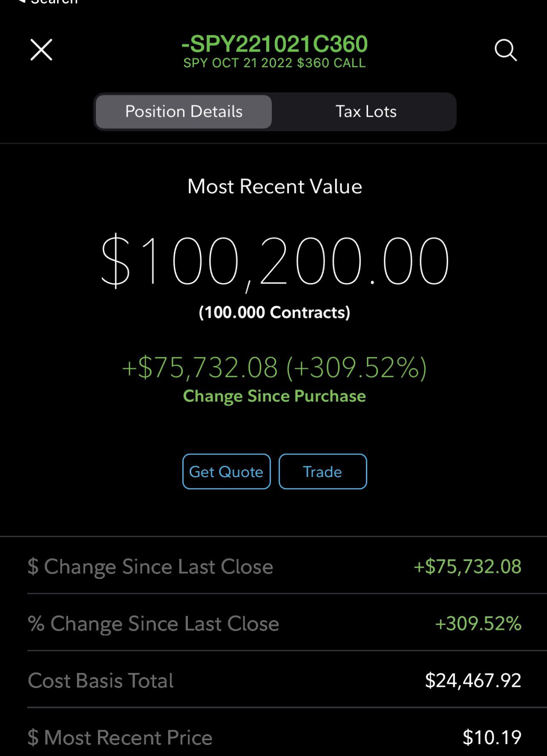Tap the large green +$75,732.08 (+309.52%) gain
Image resolution: width=547 pixels, height=756 pixels.
tap(274, 367)
